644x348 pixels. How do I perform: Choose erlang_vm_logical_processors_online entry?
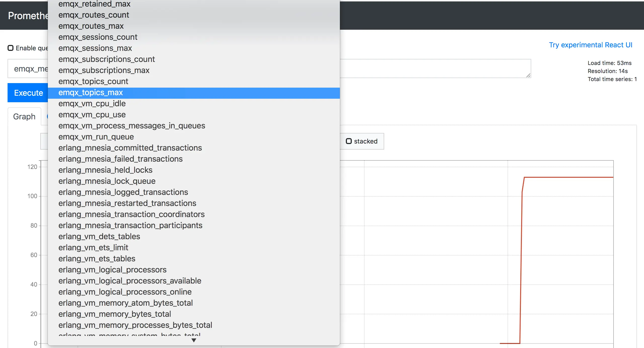125,292
